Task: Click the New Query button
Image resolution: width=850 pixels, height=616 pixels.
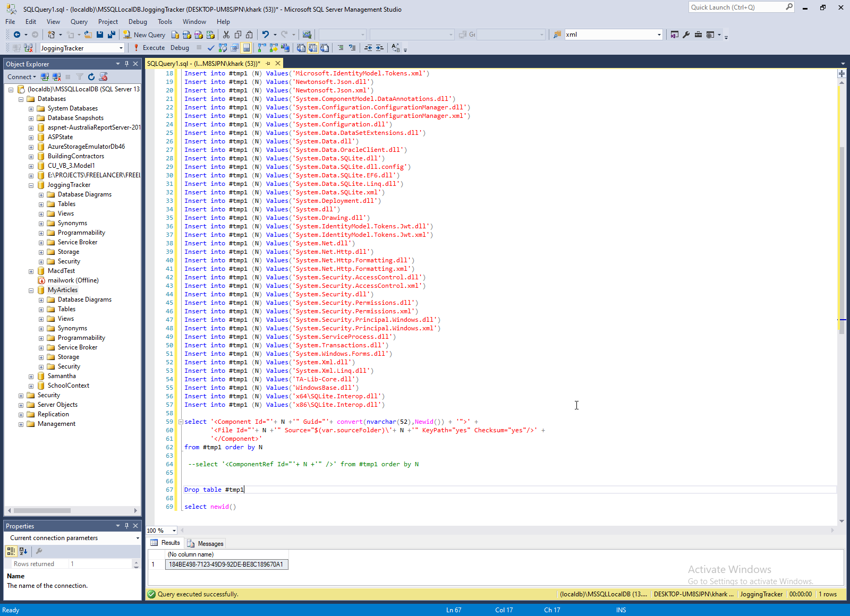Action: point(144,35)
